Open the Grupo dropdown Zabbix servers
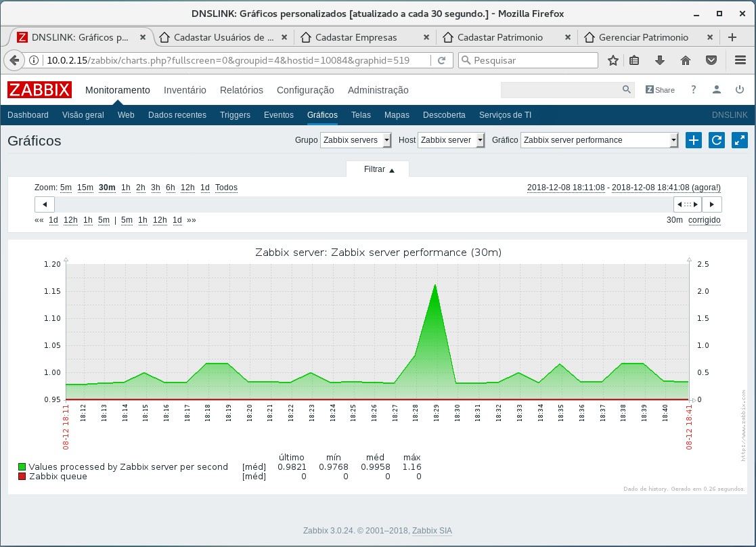Screen dimensions: 756x547 coord(355,140)
